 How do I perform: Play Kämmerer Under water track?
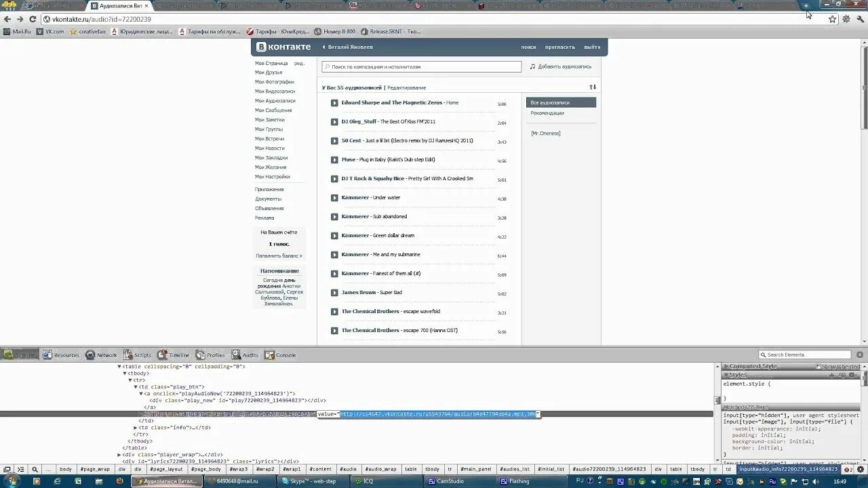(x=334, y=198)
